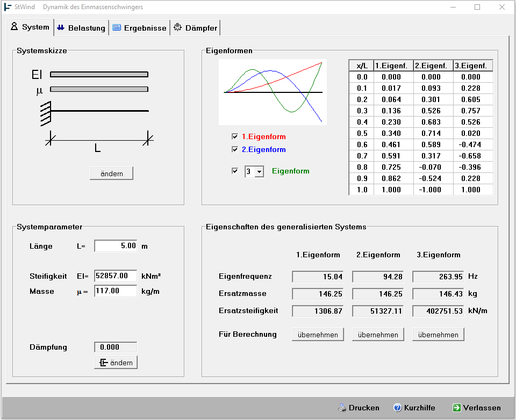Open Kurzhilfe help
Screen dimensions: 516x420
(414, 408)
